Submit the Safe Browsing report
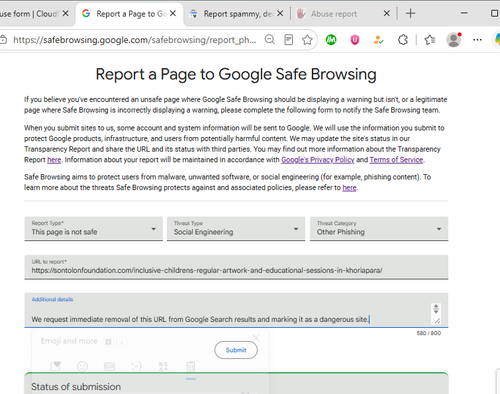 [236, 350]
